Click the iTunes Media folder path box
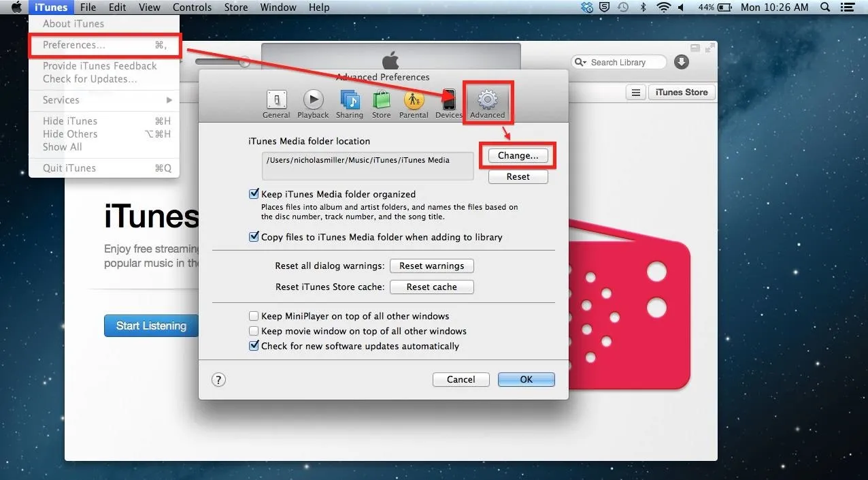 tap(367, 166)
